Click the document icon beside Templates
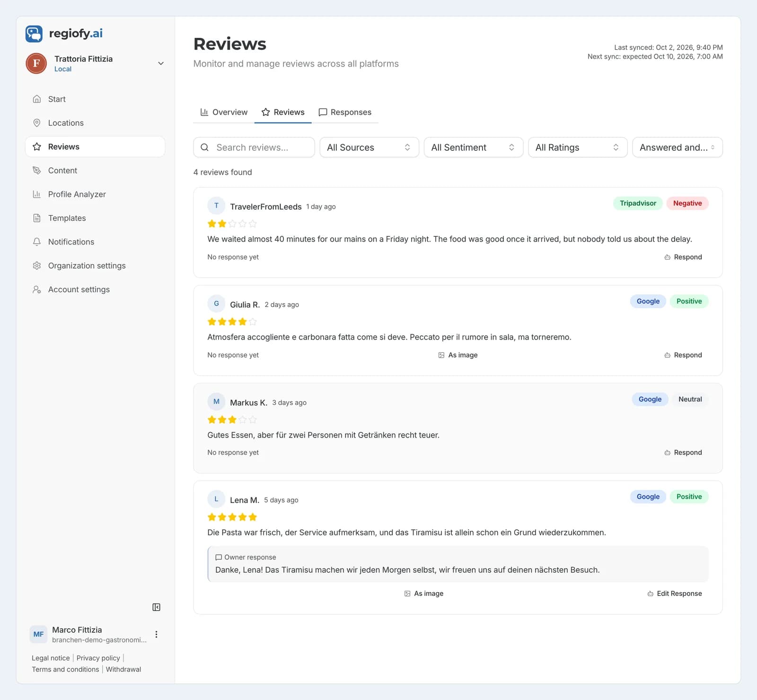757x700 pixels. click(x=37, y=218)
